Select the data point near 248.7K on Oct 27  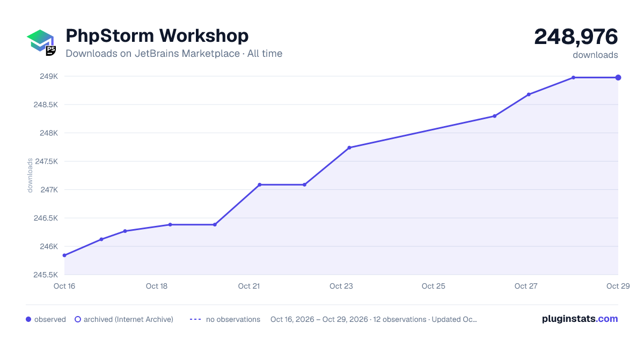(529, 94)
